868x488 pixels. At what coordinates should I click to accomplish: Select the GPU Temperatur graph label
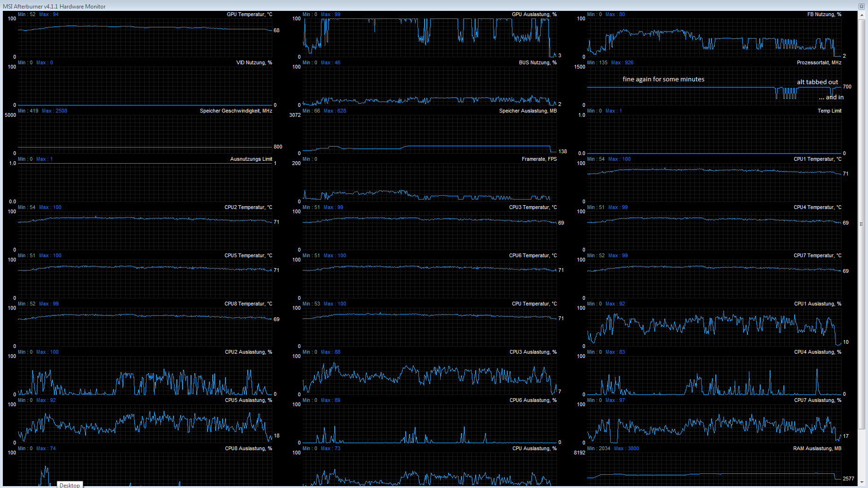pyautogui.click(x=249, y=15)
